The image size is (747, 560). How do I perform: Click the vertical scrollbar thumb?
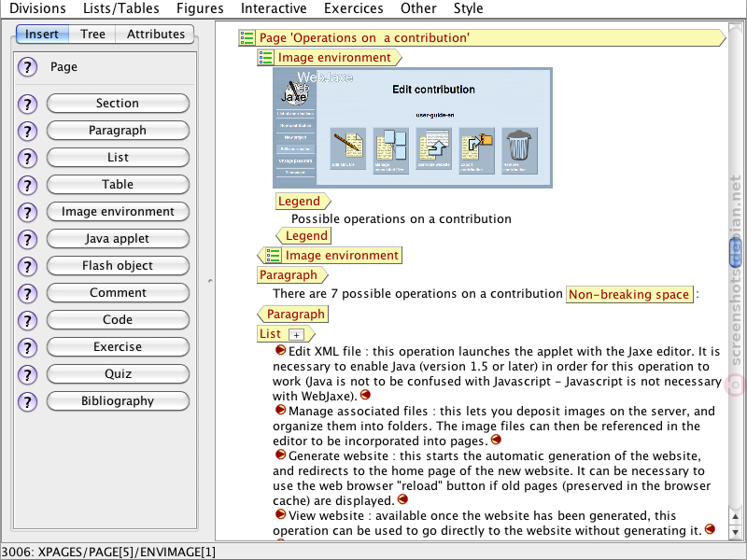[x=736, y=252]
